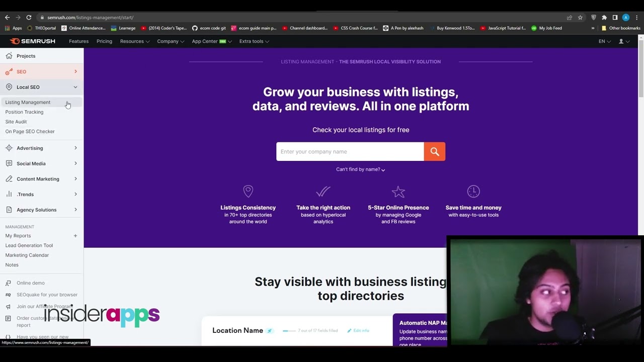Click the Edit info link
The image size is (644, 362).
point(358,331)
